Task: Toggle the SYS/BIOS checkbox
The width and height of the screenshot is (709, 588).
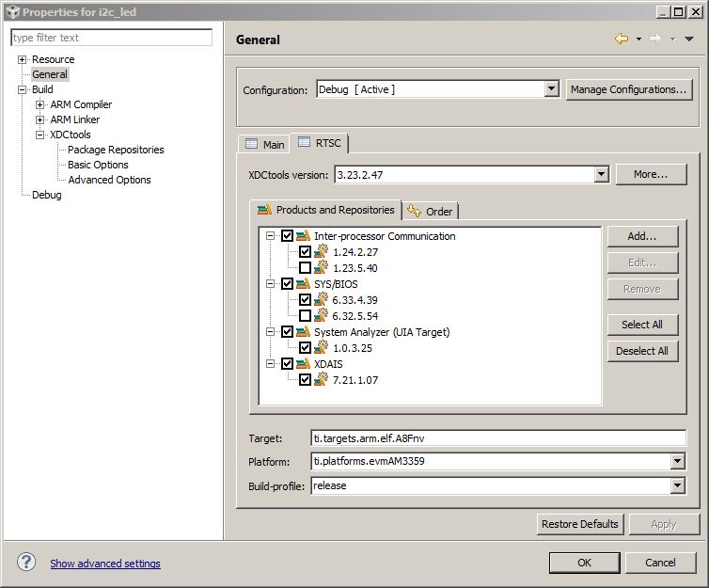Action: click(287, 283)
